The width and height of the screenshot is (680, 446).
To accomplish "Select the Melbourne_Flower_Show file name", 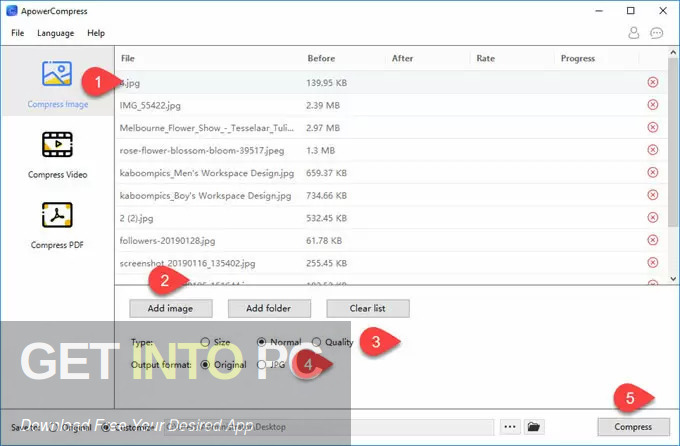I will 207,128.
